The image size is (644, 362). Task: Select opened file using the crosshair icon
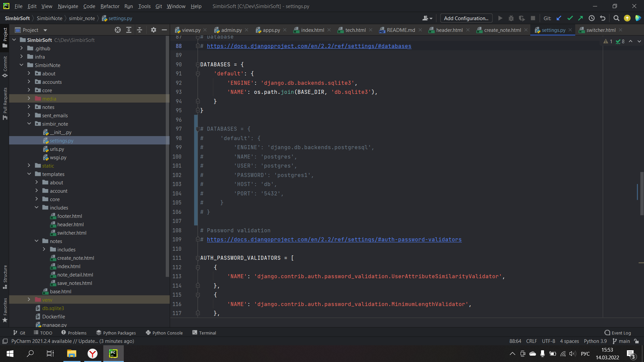(x=117, y=30)
